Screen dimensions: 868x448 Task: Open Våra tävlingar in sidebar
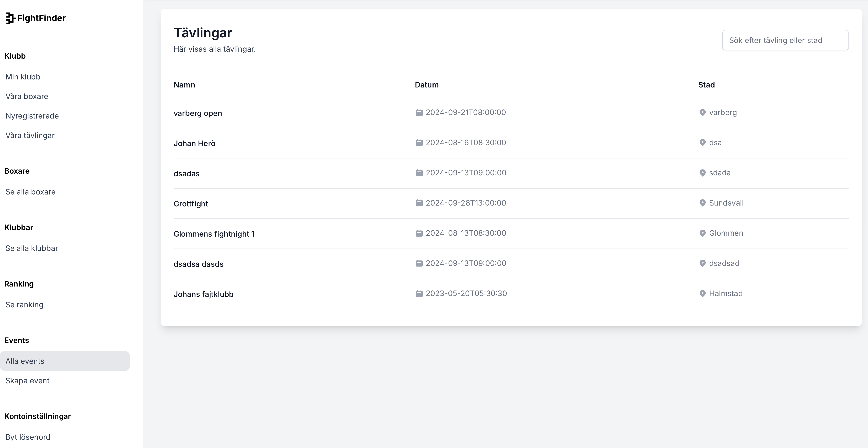30,135
